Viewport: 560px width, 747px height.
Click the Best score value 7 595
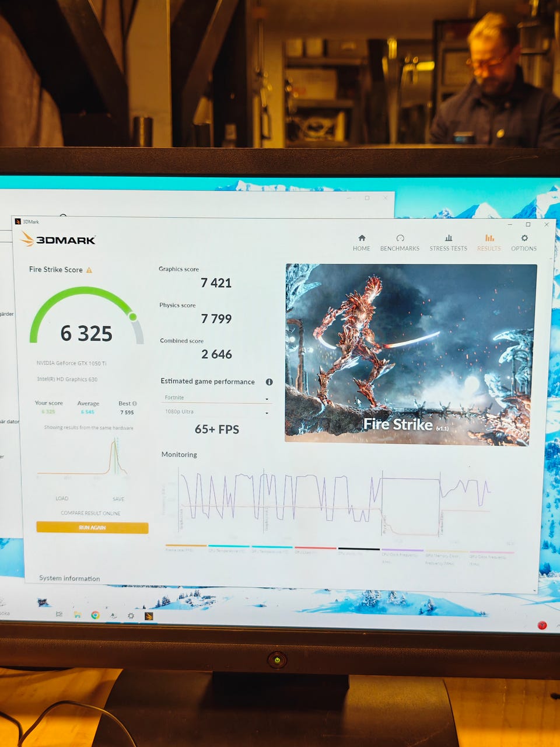click(x=127, y=412)
